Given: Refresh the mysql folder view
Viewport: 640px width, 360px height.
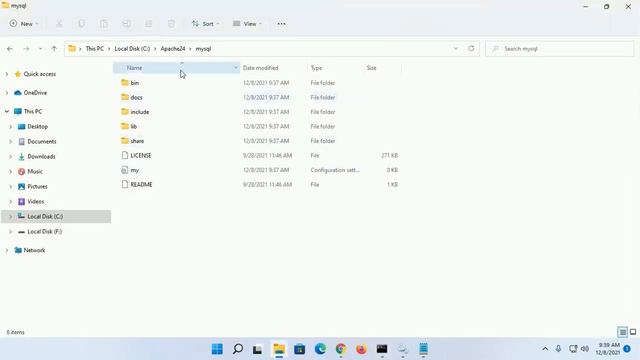Looking at the screenshot, I should 471,48.
